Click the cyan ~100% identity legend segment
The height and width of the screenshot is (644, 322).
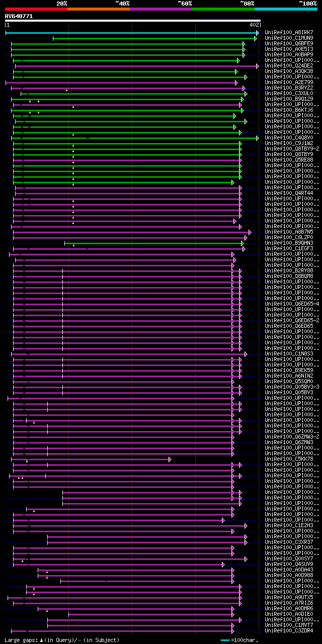[x=286, y=9]
